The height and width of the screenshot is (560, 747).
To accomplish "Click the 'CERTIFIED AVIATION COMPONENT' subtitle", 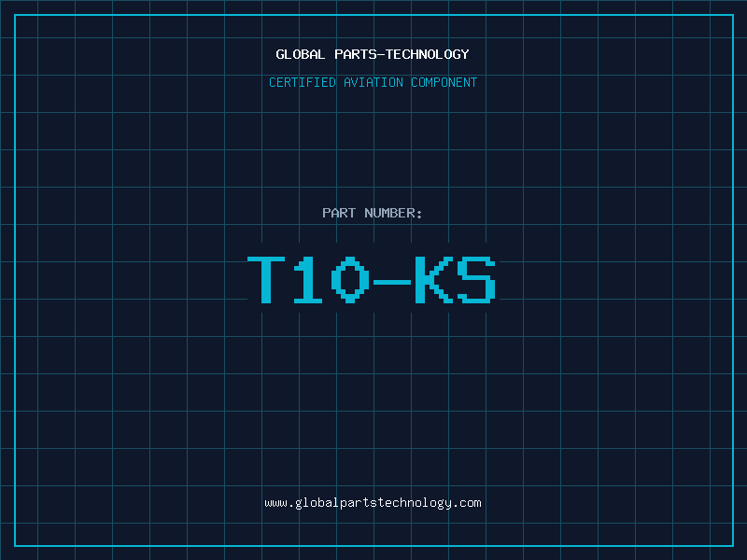I will coord(373,82).
